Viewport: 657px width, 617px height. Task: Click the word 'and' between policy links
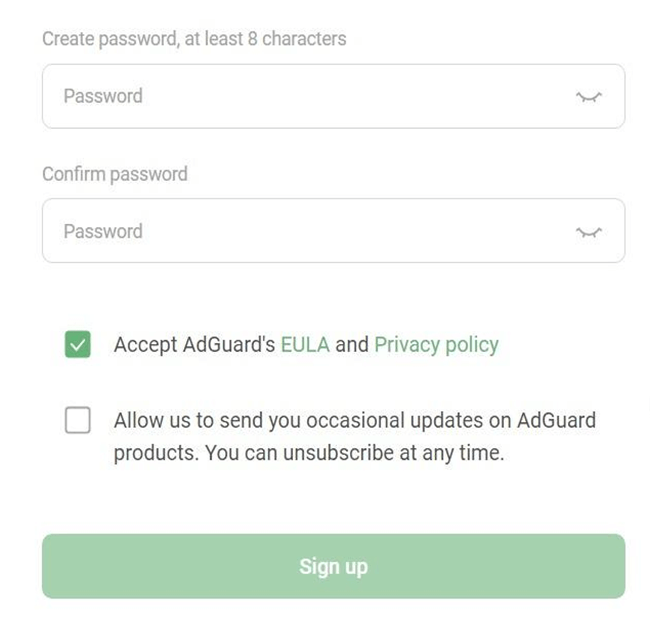(x=352, y=345)
